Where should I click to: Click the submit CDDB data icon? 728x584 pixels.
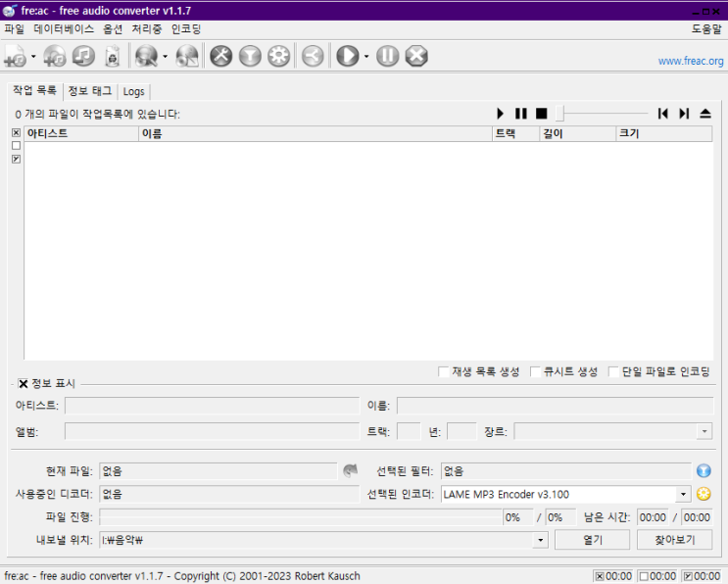point(187,56)
